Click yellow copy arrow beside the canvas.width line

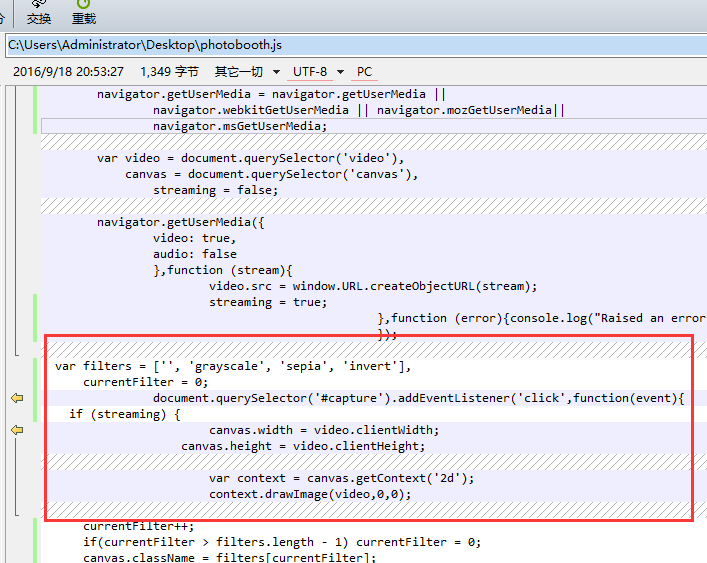[x=17, y=430]
